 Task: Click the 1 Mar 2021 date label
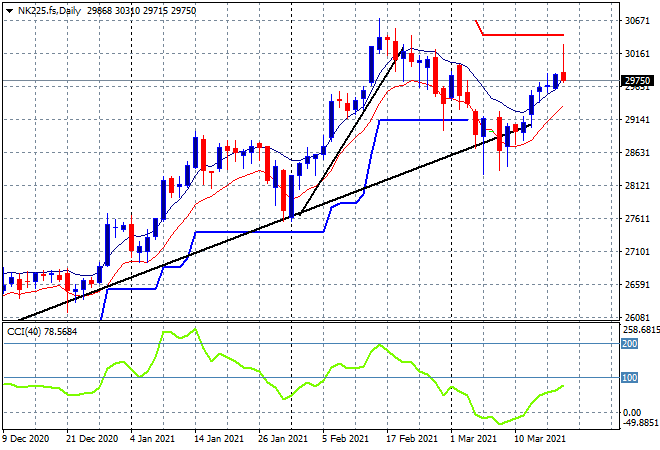point(474,439)
